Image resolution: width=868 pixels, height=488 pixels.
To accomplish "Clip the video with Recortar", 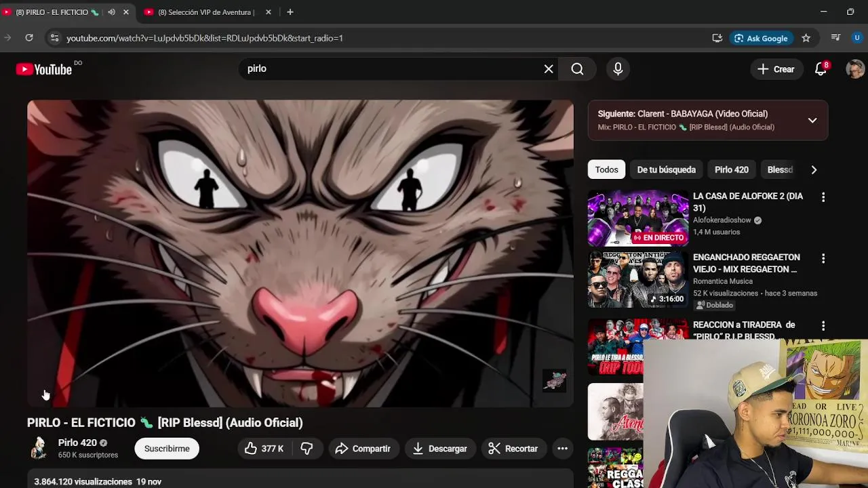I will pos(513,449).
